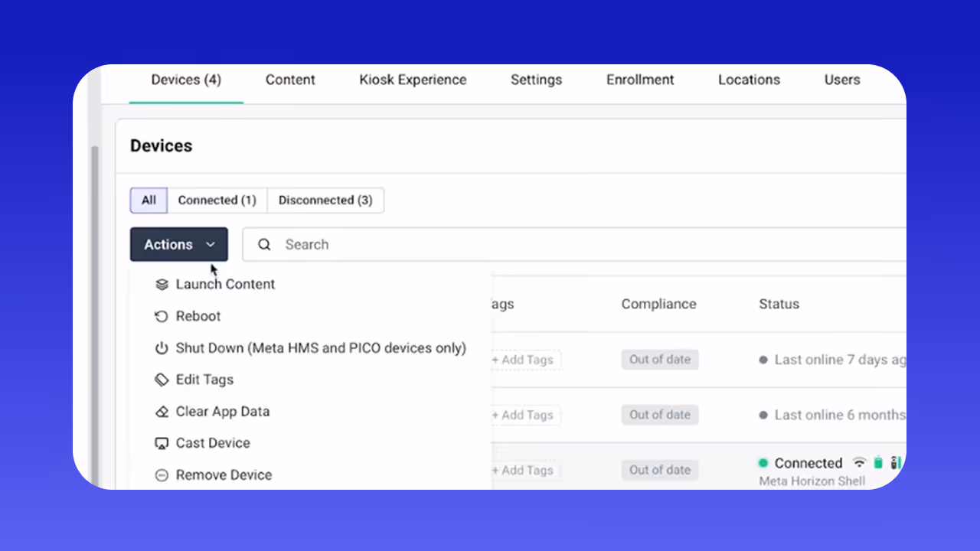This screenshot has height=551, width=980.
Task: Open the Enrollment tab
Action: 640,80
